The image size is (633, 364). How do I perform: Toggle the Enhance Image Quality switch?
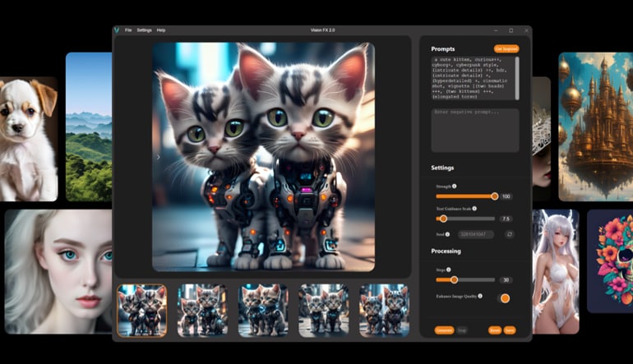point(505,298)
